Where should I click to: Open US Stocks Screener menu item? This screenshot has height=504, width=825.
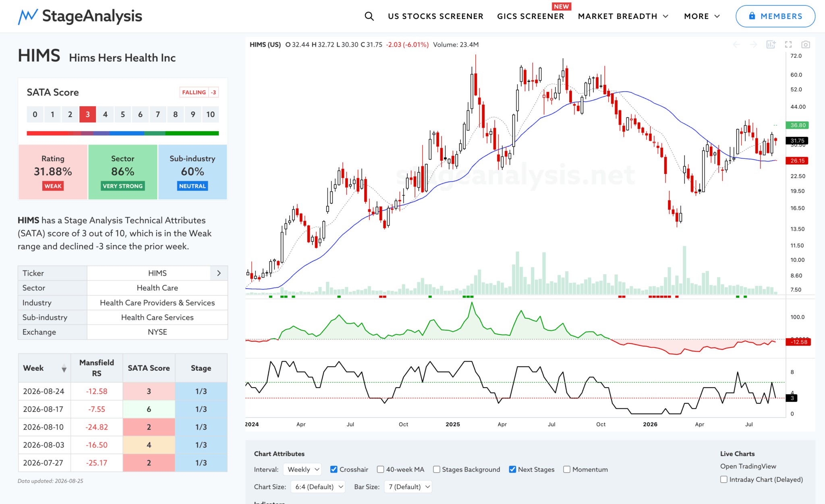(x=435, y=16)
